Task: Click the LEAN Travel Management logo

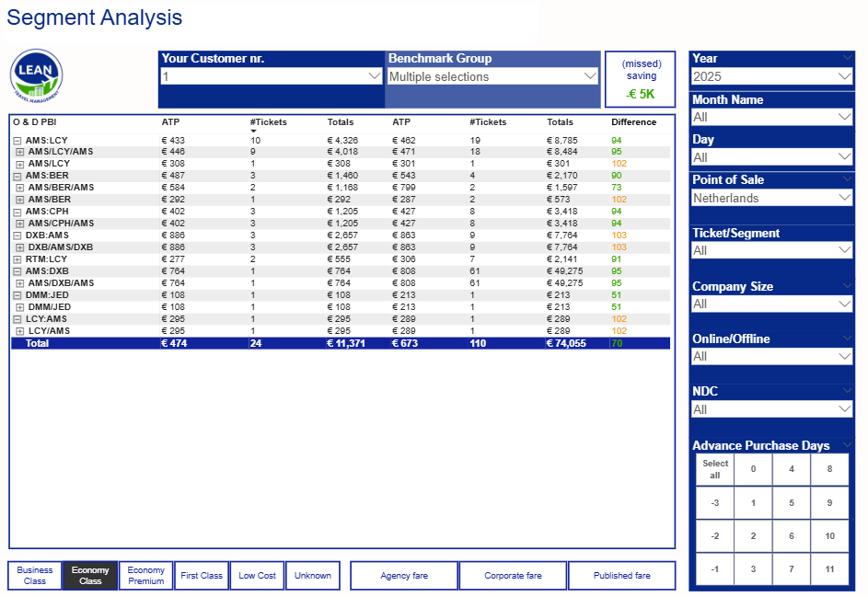Action: pyautogui.click(x=36, y=75)
